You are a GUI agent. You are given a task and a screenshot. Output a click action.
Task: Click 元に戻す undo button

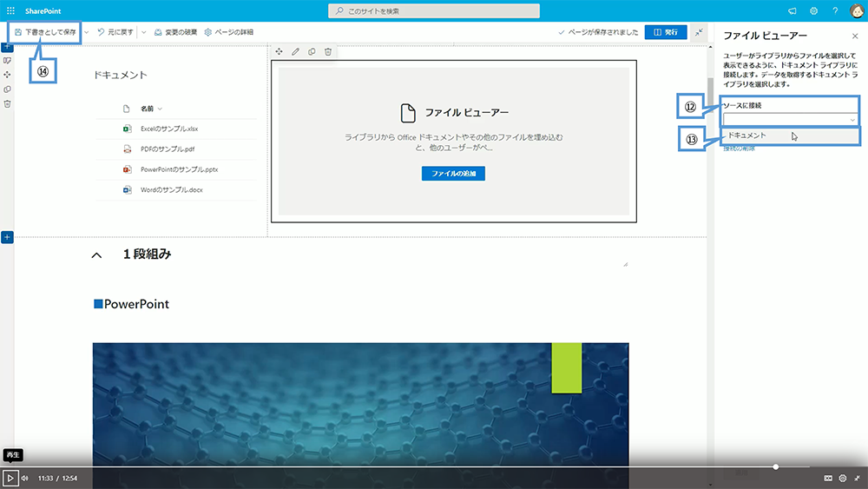pos(115,32)
